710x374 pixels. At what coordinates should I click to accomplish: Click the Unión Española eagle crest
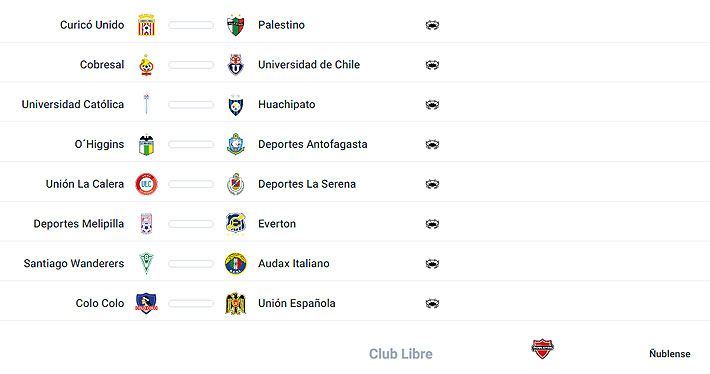pyautogui.click(x=235, y=303)
